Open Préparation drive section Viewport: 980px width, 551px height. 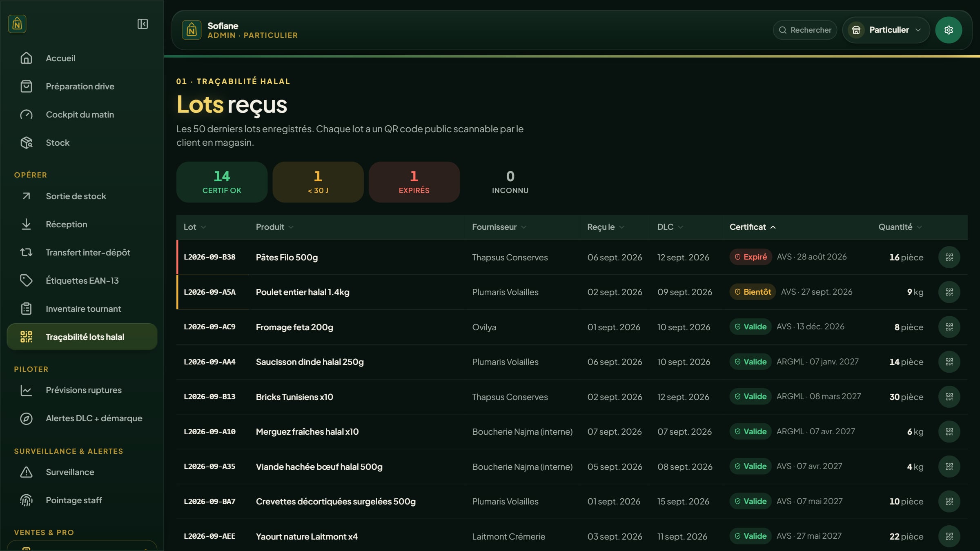(82, 87)
